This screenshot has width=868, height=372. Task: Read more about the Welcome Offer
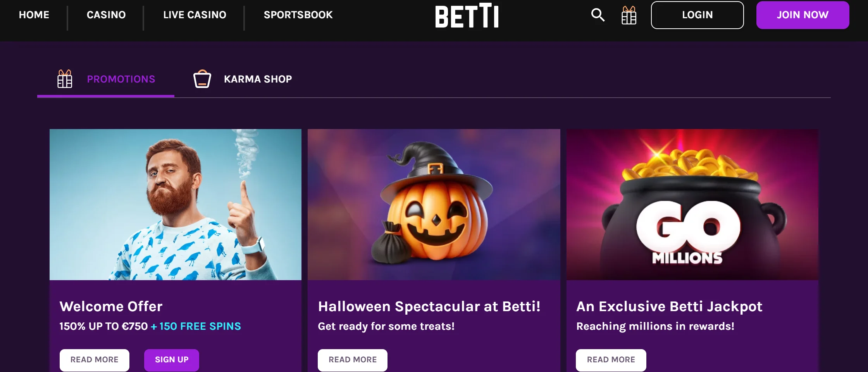coord(95,360)
